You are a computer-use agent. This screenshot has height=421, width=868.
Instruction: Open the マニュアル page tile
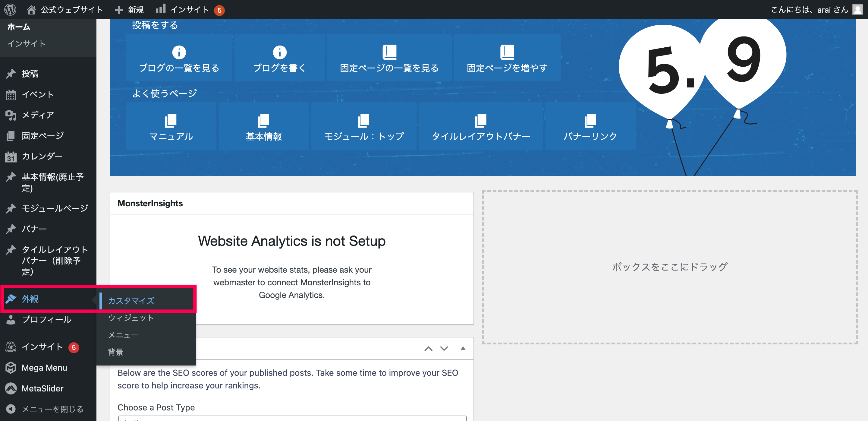tap(171, 127)
